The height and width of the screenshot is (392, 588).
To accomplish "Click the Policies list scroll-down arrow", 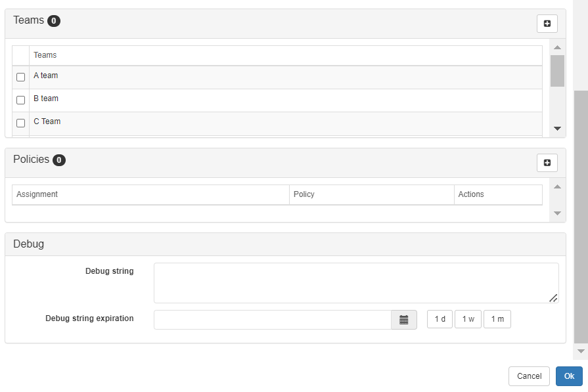I will click(x=557, y=213).
